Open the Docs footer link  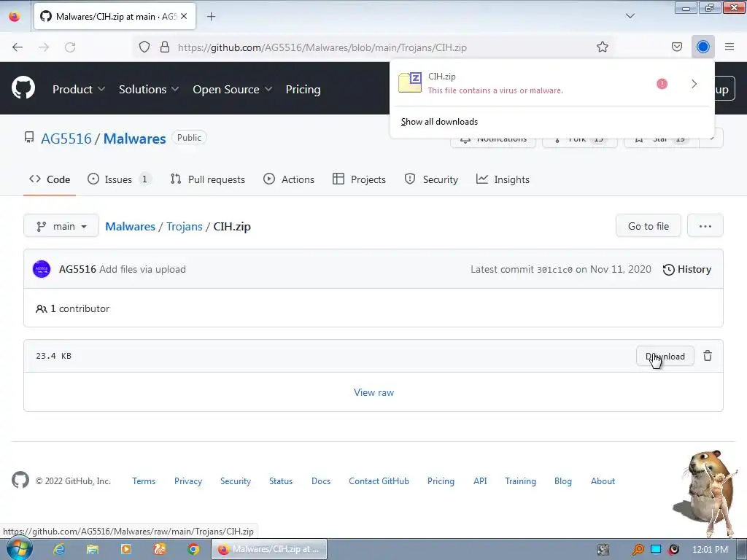(x=321, y=481)
